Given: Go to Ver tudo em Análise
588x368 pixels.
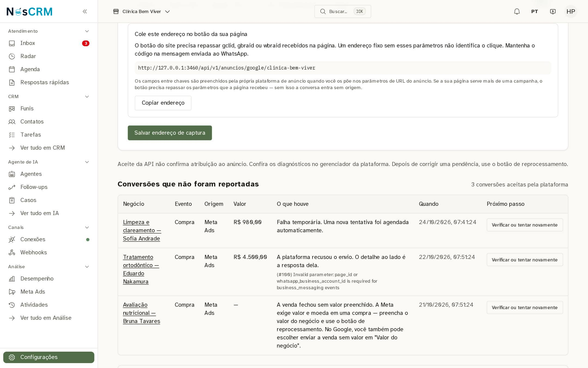Looking at the screenshot, I should click(46, 318).
